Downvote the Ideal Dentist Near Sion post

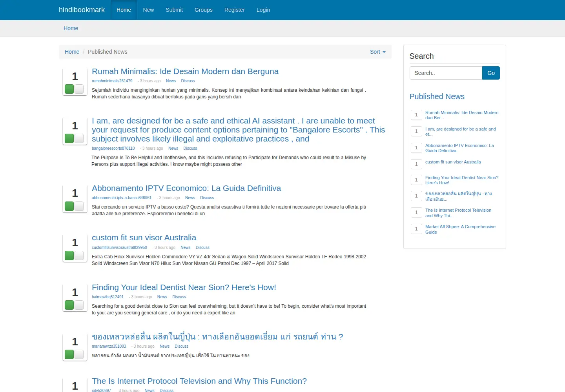79,305
